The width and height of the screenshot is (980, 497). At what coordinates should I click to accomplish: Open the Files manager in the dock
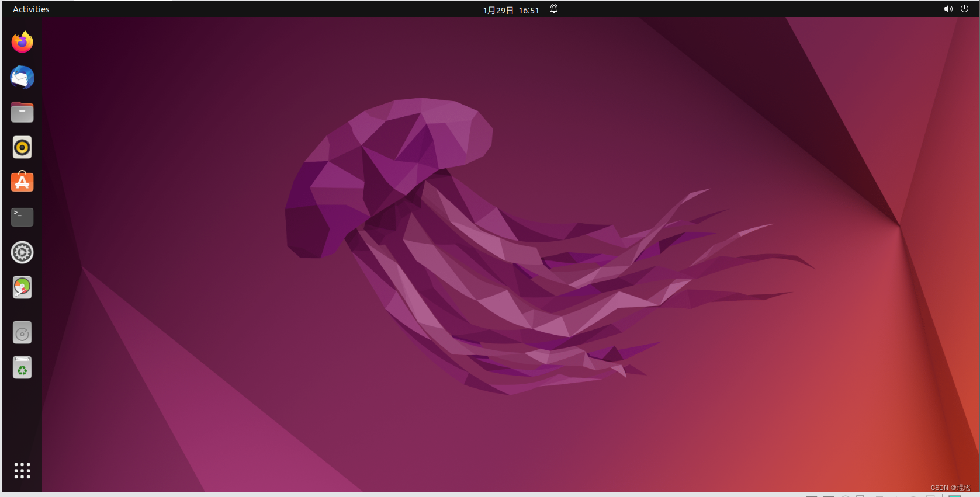click(22, 112)
